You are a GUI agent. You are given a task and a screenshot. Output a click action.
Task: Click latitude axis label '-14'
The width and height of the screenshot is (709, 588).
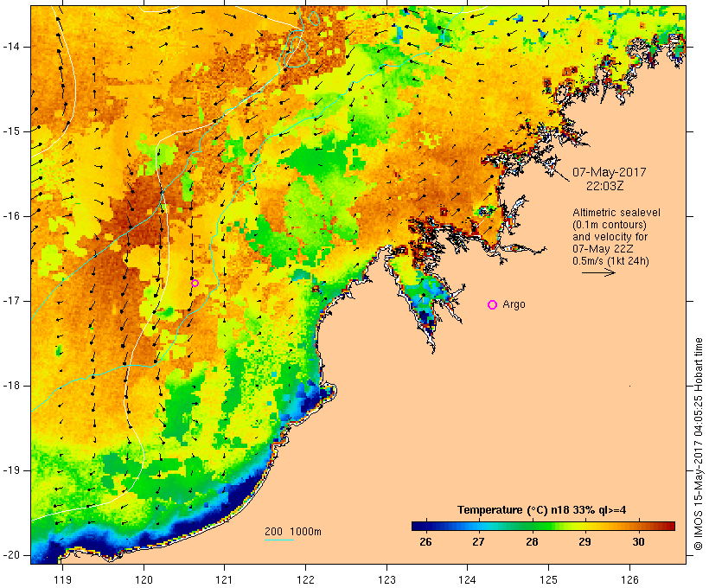click(11, 47)
